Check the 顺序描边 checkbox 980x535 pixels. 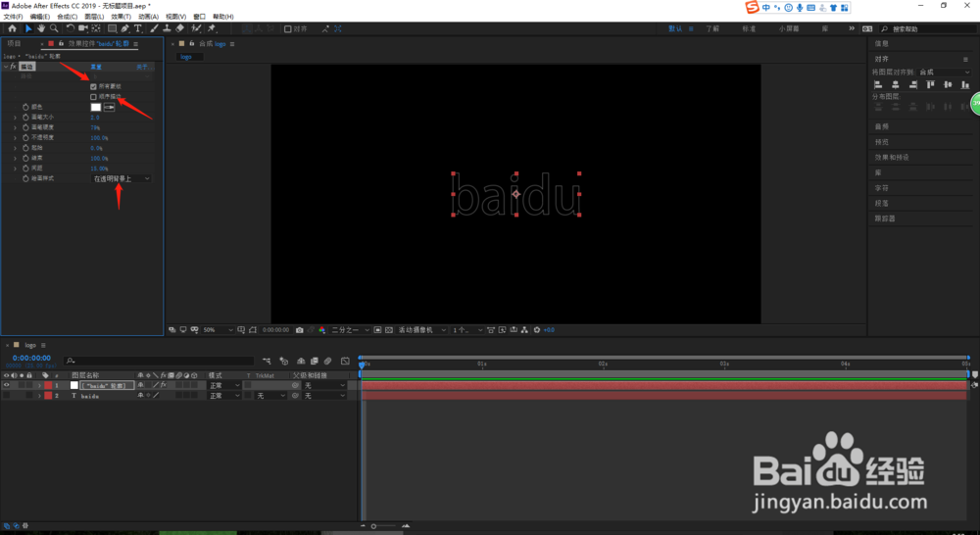pos(94,97)
